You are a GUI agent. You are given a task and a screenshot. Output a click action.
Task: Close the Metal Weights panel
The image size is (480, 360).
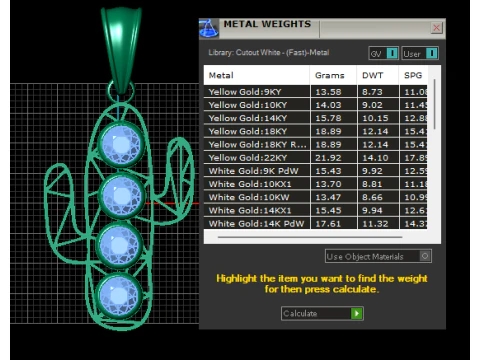[x=436, y=28]
